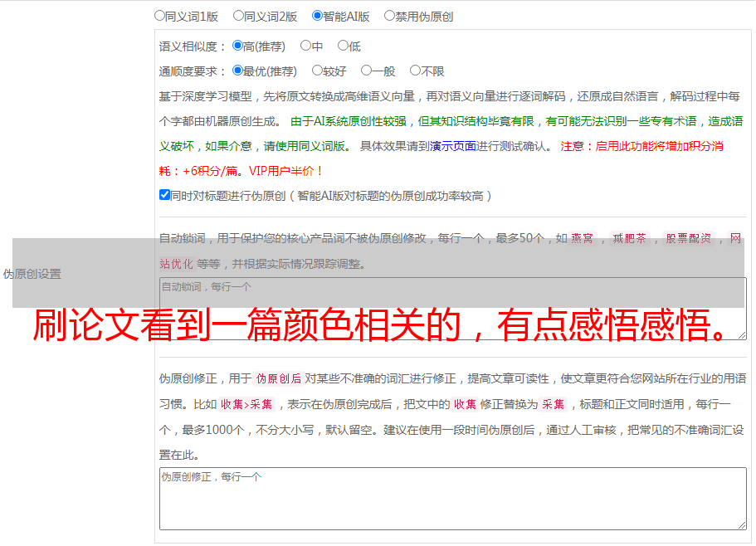This screenshot has width=756, height=546.
Task: Click the 语义相似度 label
Action: 193,46
